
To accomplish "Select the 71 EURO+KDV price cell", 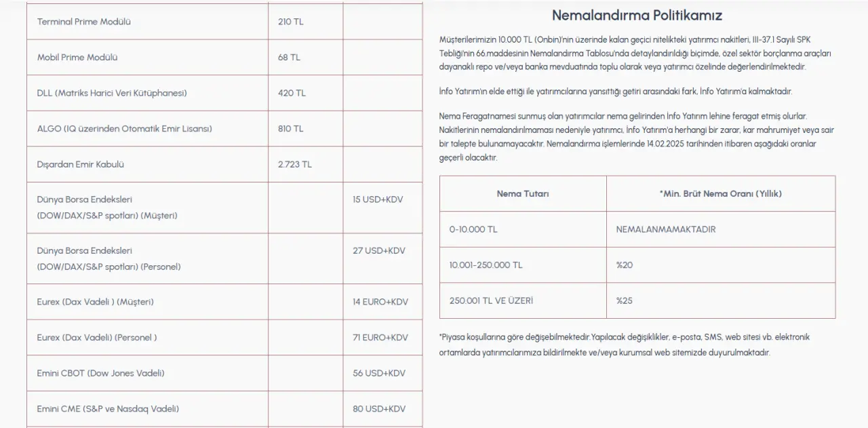I will (380, 337).
